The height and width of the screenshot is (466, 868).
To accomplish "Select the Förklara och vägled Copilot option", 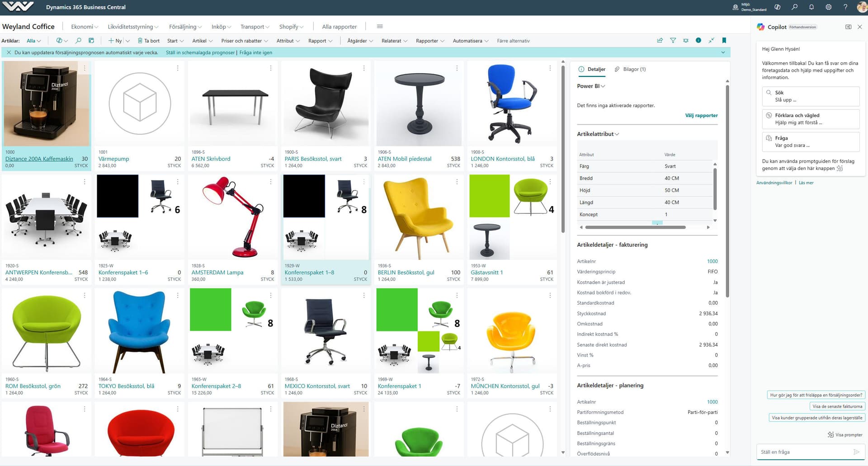I will [811, 119].
